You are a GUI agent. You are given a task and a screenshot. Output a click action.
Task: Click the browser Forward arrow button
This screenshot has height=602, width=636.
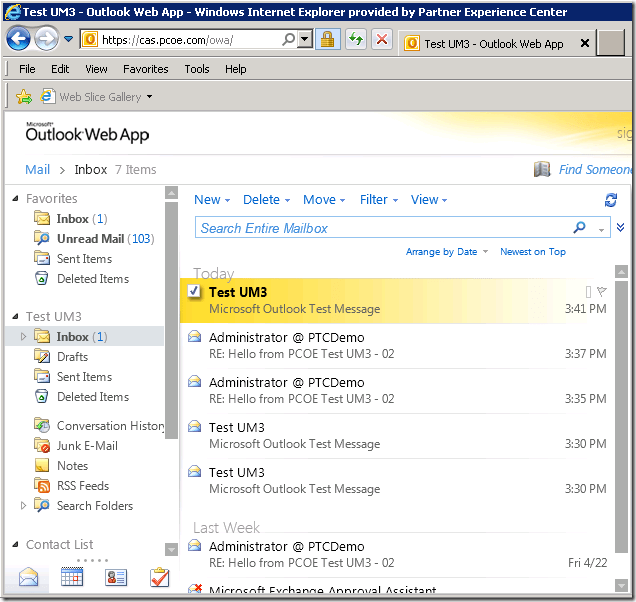(x=46, y=39)
